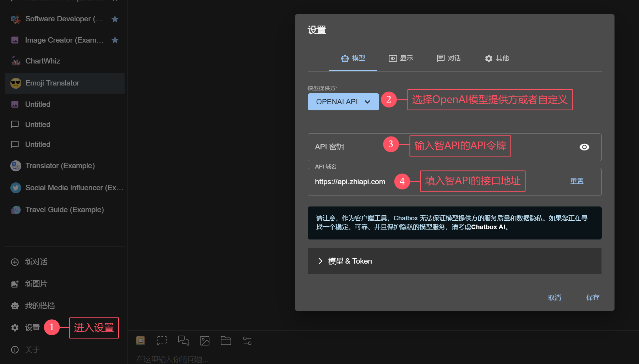639x364 pixels.
Task: Unstar the Software Developer conversation
Action: [115, 19]
